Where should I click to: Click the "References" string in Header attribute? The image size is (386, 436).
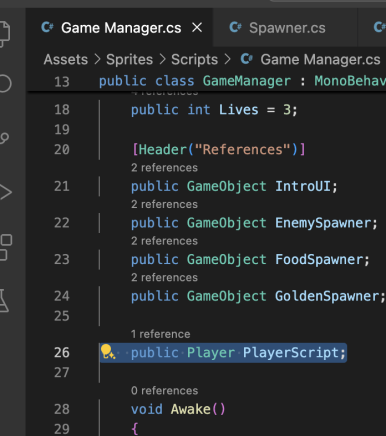coord(243,150)
